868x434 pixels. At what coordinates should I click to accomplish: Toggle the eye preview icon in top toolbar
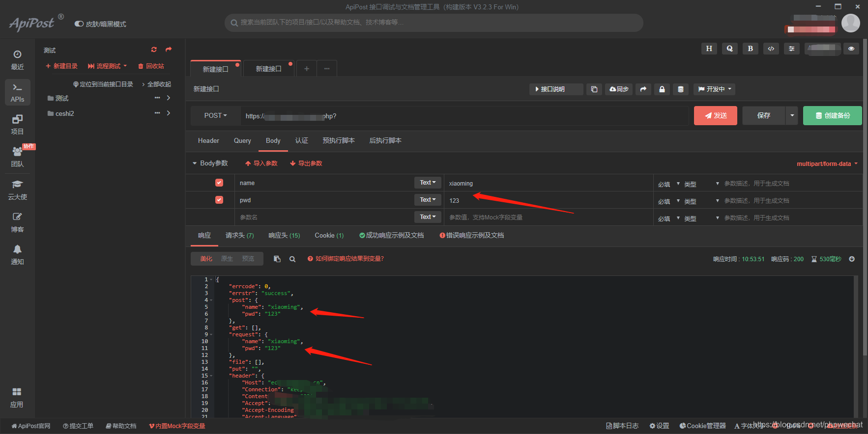click(851, 49)
